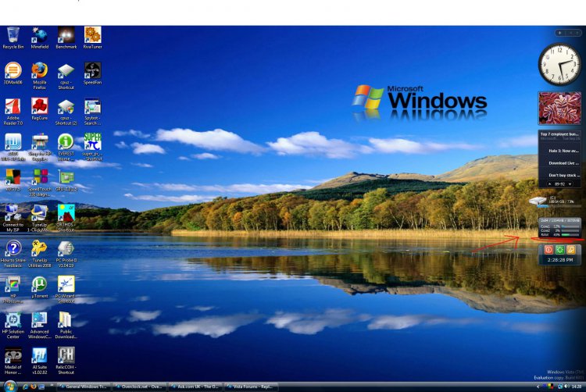Select the HP Photosmart desktop icon
The width and height of the screenshot is (586, 392).
[x=13, y=290]
